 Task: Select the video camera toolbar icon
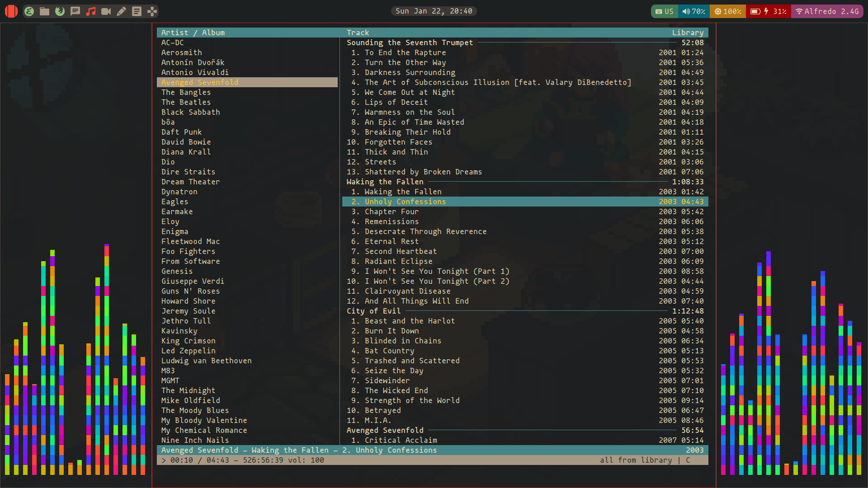(107, 11)
